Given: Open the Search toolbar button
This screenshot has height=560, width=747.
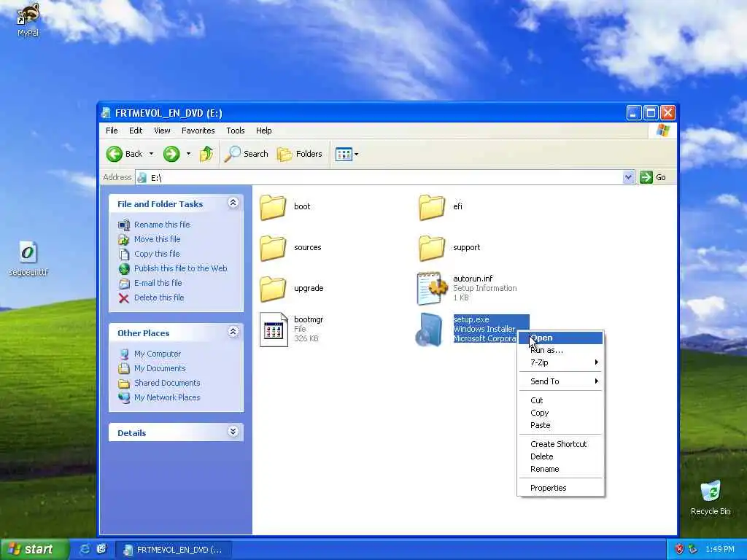Looking at the screenshot, I should (x=247, y=154).
